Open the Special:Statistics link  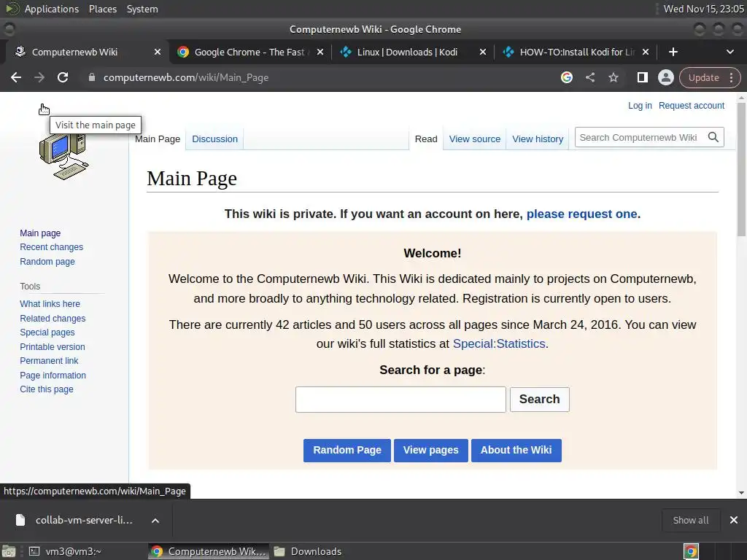499,344
